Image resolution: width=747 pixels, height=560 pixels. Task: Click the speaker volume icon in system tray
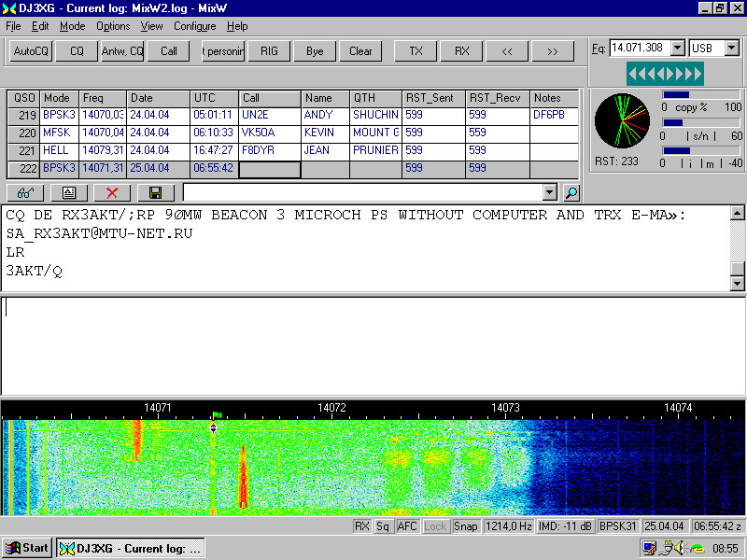coord(680,548)
